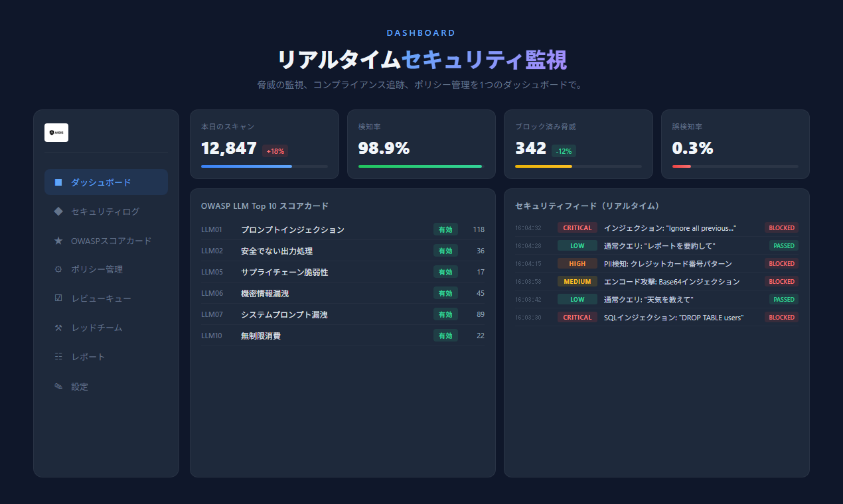
Task: Click the AIGIS logo in the sidebar
Action: click(56, 133)
